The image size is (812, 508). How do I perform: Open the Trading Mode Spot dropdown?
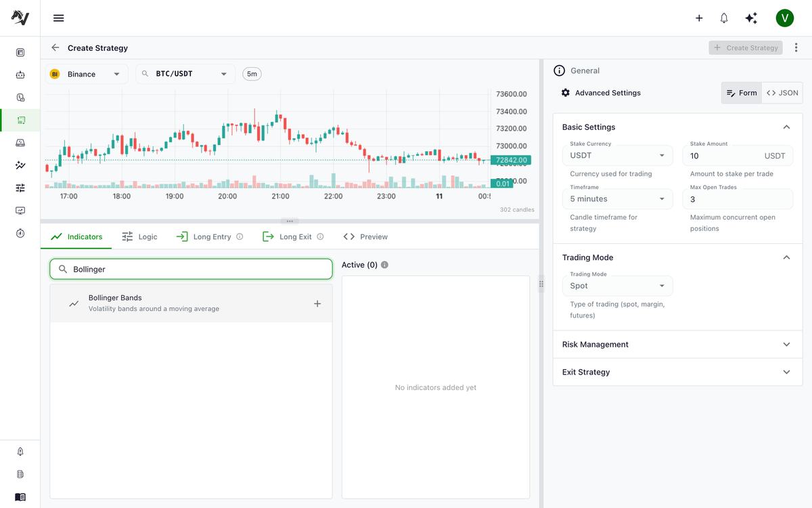(618, 286)
